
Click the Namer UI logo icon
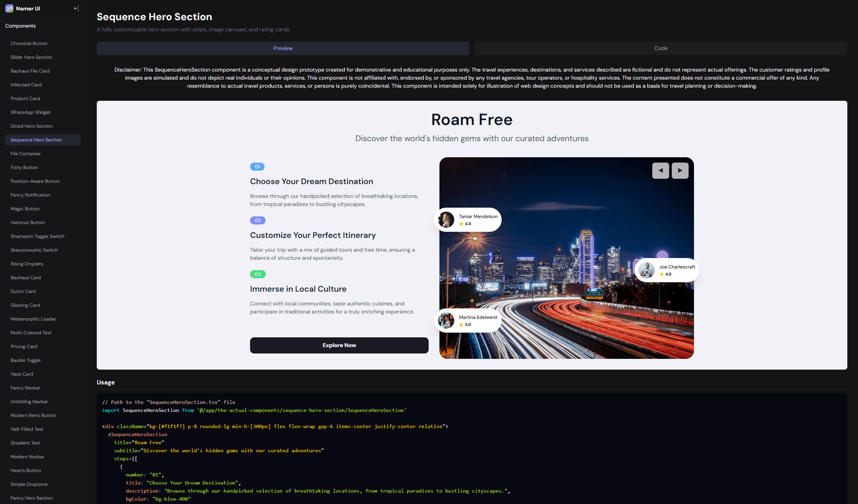[x=9, y=8]
